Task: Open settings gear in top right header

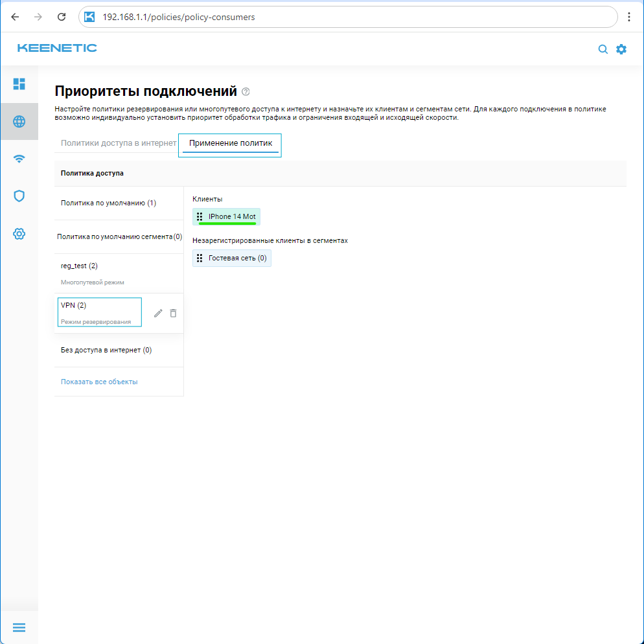Action: click(x=621, y=49)
